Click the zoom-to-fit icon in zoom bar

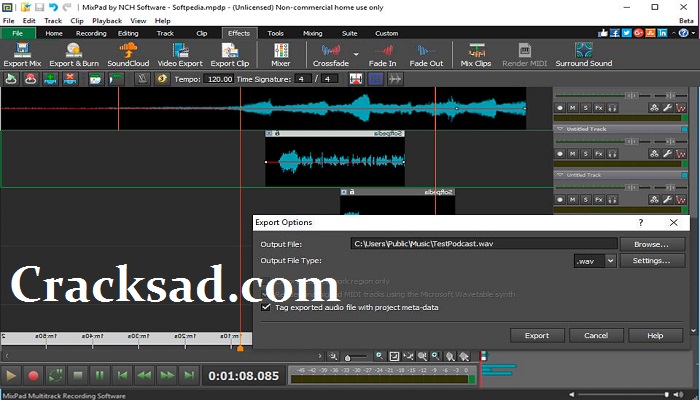click(x=394, y=356)
